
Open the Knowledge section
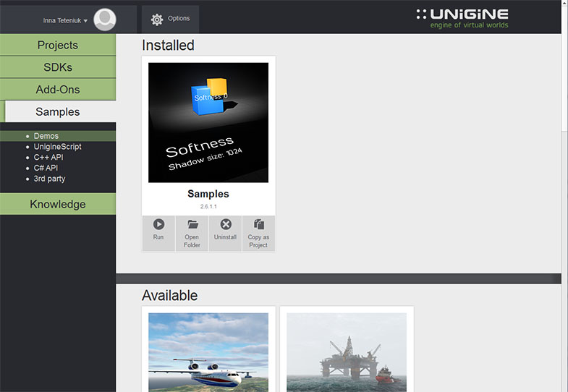tap(58, 204)
